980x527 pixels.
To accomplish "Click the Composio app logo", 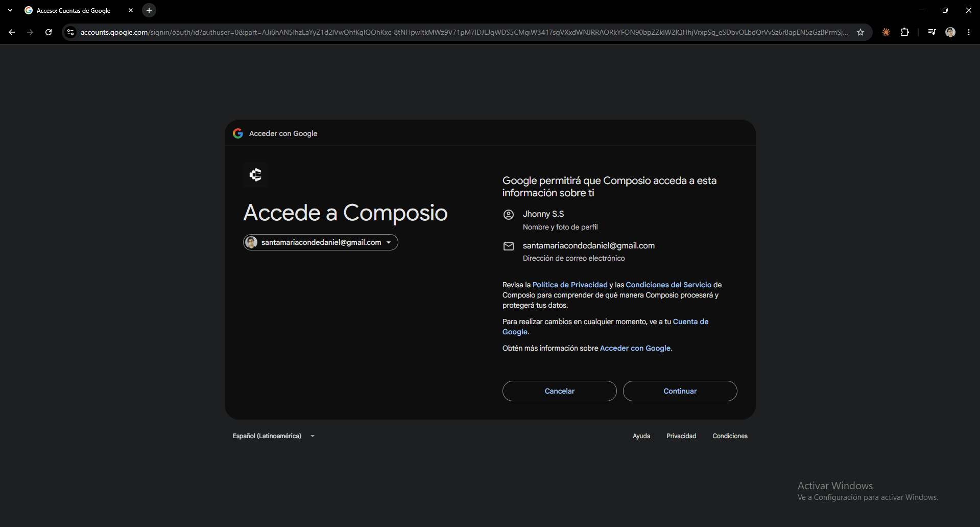I will [255, 175].
